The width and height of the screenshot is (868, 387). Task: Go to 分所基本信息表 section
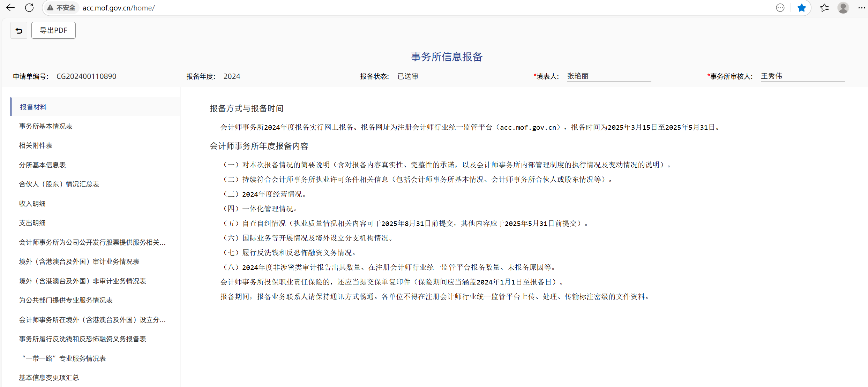(42, 165)
